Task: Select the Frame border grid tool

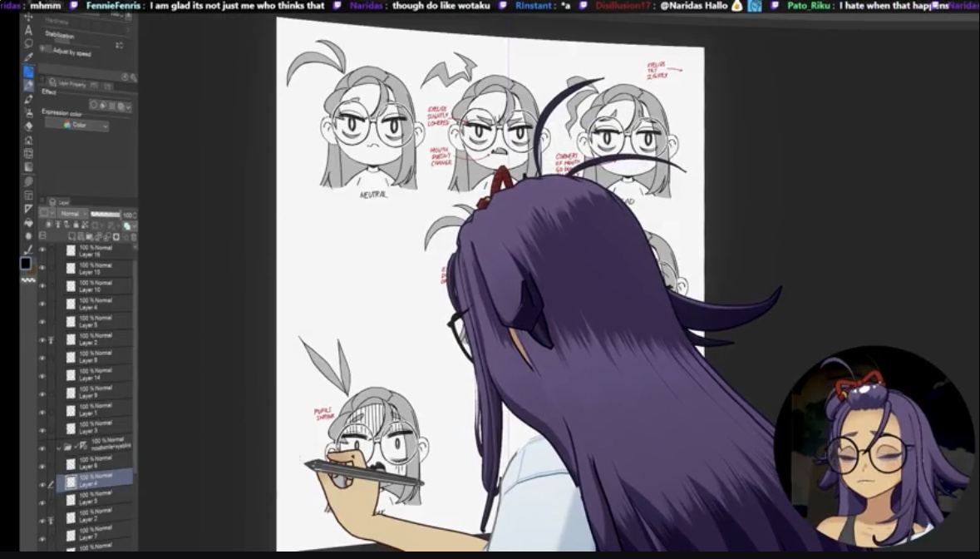Action: point(29,153)
